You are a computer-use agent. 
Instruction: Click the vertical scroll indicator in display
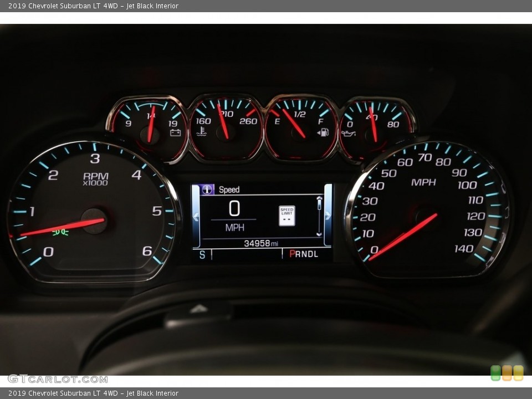319,216
